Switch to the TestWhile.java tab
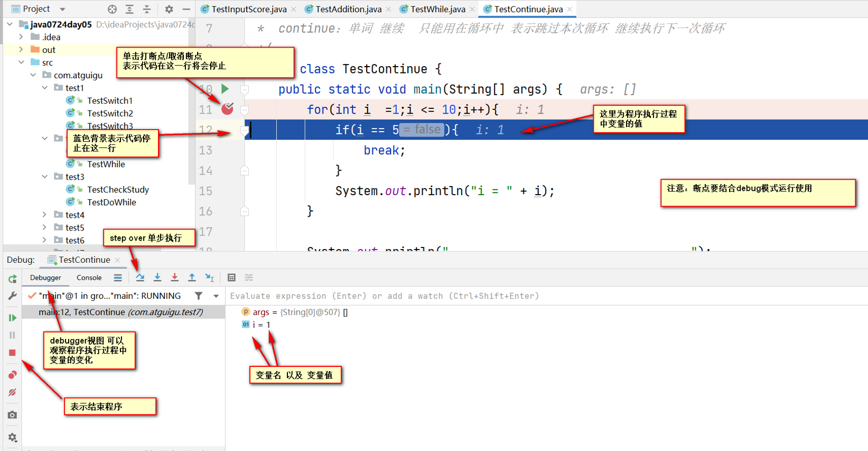The image size is (868, 451). coord(437,9)
